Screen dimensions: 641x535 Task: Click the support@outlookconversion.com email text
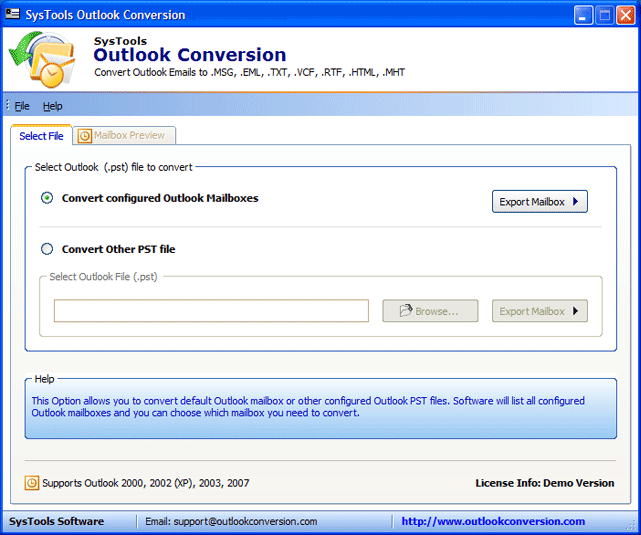pos(245,522)
